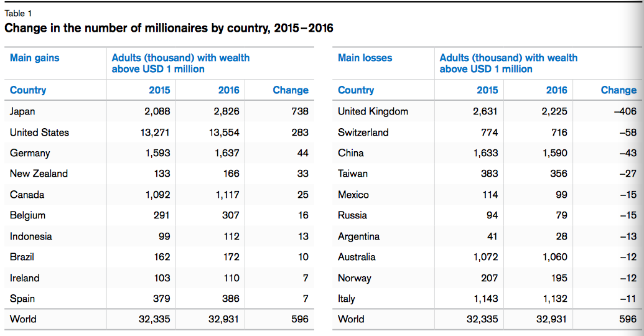Screen dimensions: 644x336
Task: Select New Zealand in the gains table
Action: pyautogui.click(x=39, y=174)
